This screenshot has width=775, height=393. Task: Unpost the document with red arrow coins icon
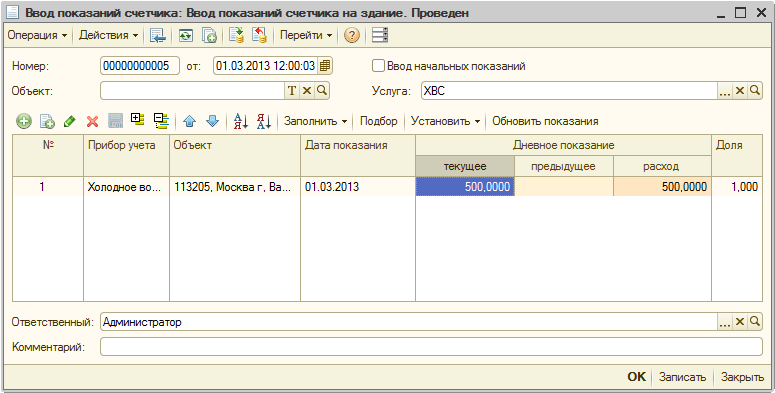coord(259,35)
